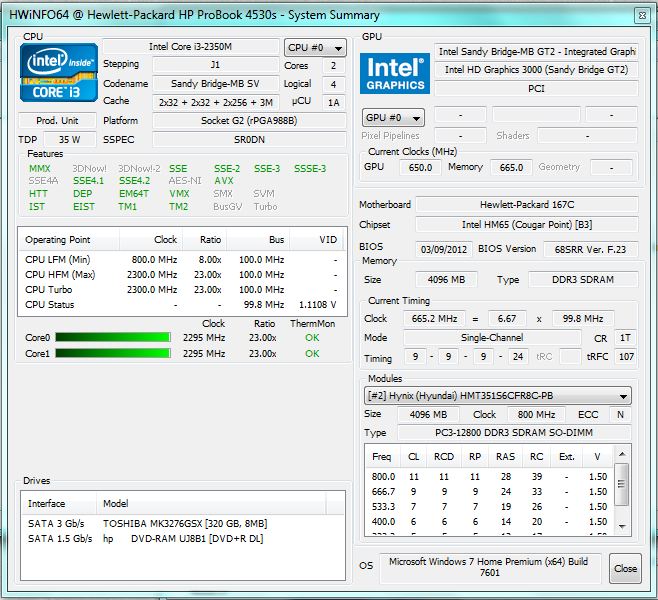Click the Hewlett-Packard 167C motherboard field
This screenshot has width=658, height=600.
(527, 205)
